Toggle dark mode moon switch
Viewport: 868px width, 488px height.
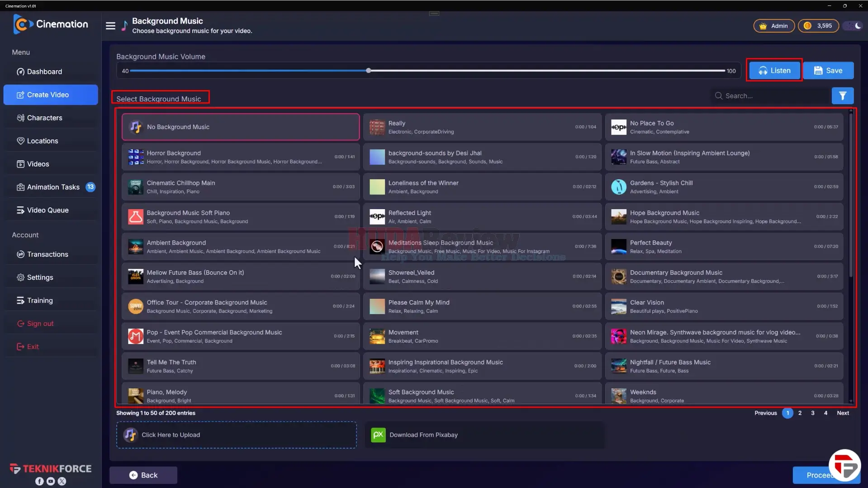853,26
